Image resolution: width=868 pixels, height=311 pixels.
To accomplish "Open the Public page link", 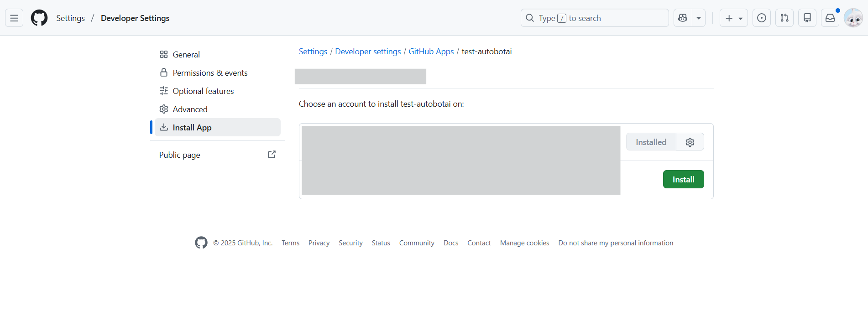I will tap(218, 155).
